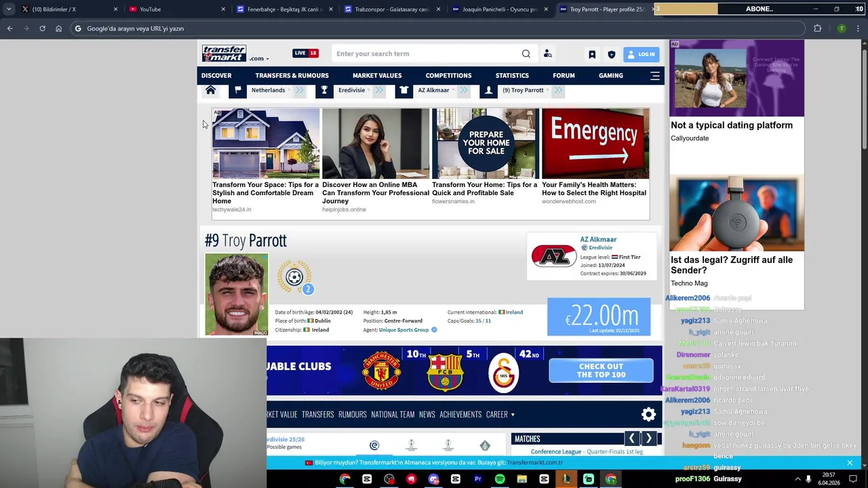Image resolution: width=868 pixels, height=488 pixels.
Task: Click the address bar URL field
Action: point(437,28)
